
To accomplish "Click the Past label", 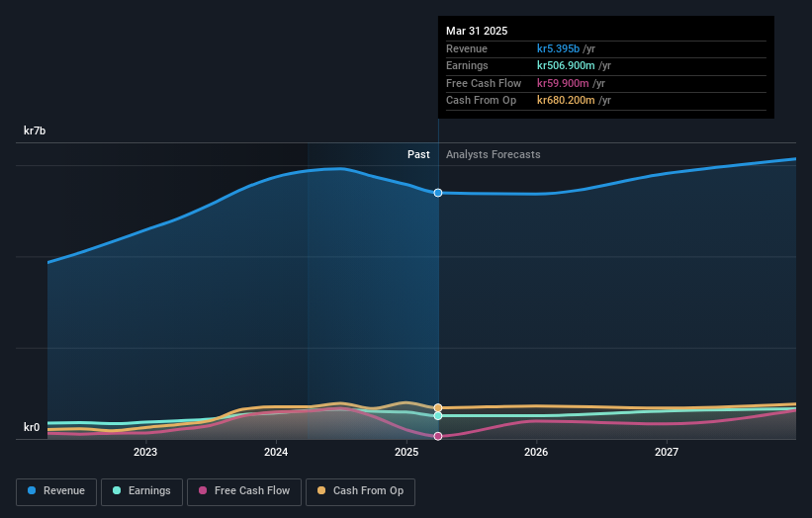I will pos(418,154).
